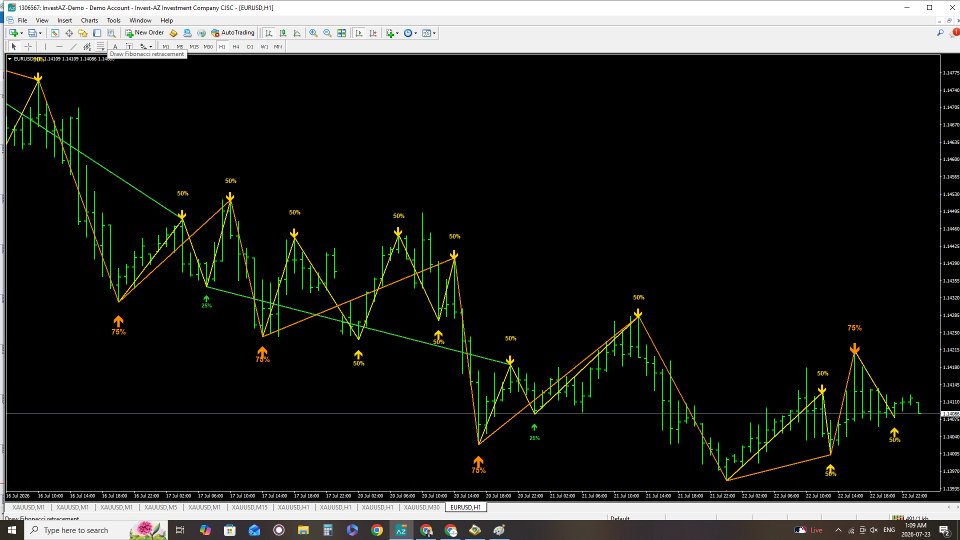The height and width of the screenshot is (540, 960).
Task: Open the Window menu
Action: point(140,20)
